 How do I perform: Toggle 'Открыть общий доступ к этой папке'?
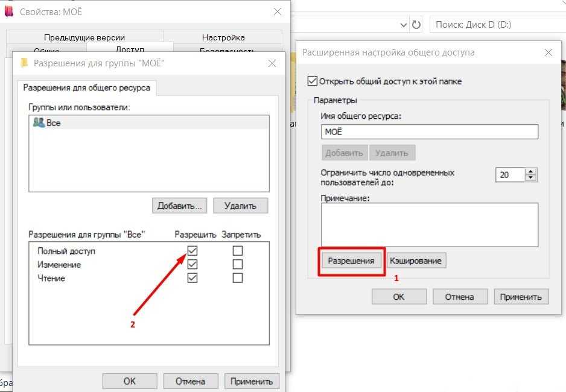tap(312, 81)
